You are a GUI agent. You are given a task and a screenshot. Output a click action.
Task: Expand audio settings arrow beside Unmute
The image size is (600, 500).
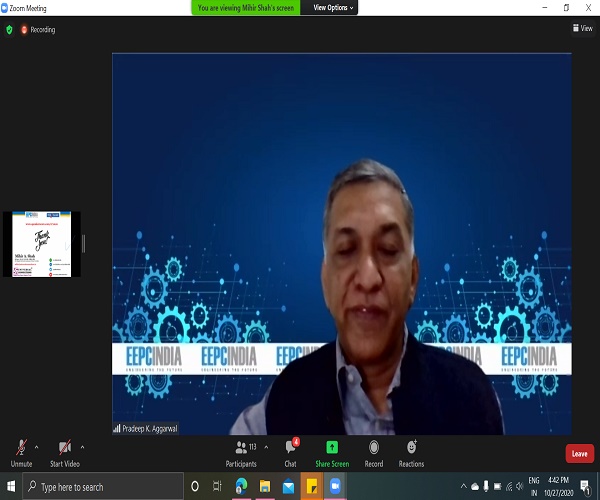(x=36, y=447)
